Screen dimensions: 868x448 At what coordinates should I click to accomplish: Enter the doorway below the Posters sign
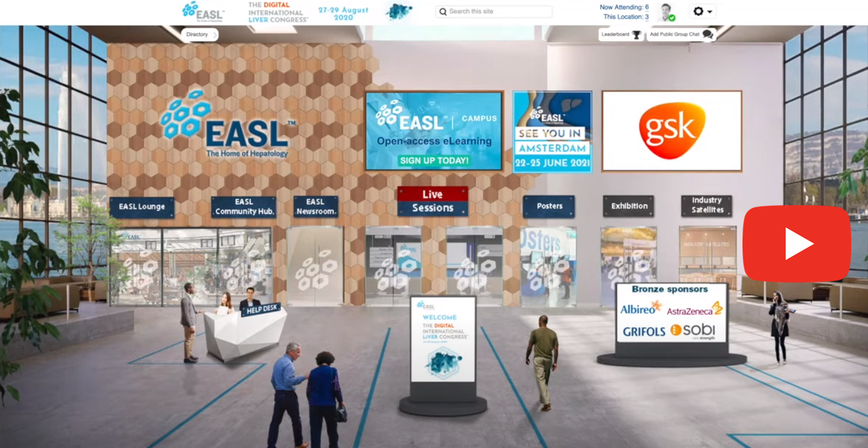pyautogui.click(x=548, y=266)
